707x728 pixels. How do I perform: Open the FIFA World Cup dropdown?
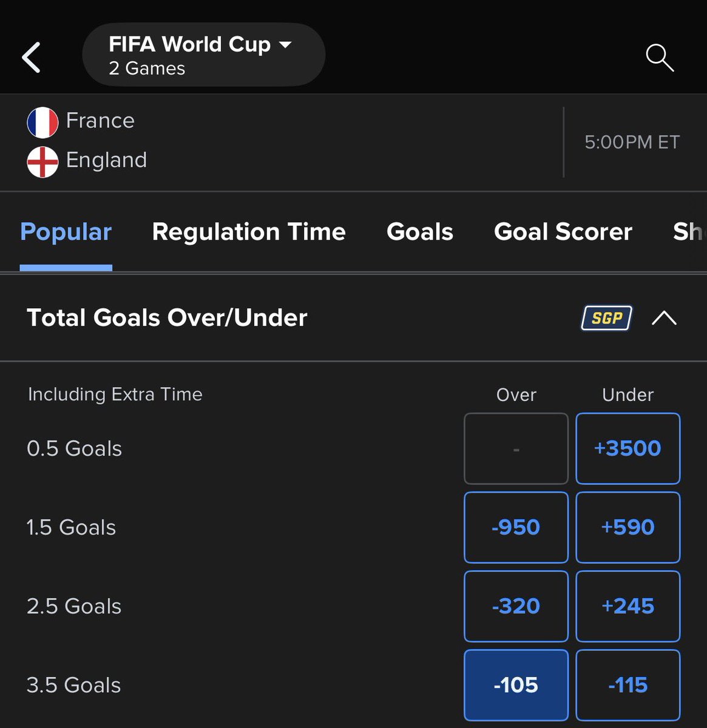click(x=203, y=55)
